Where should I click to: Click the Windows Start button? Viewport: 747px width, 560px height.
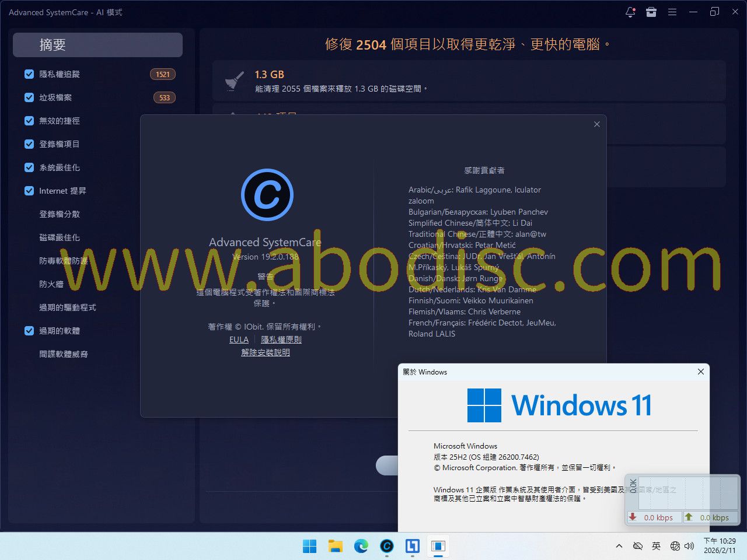pyautogui.click(x=309, y=546)
